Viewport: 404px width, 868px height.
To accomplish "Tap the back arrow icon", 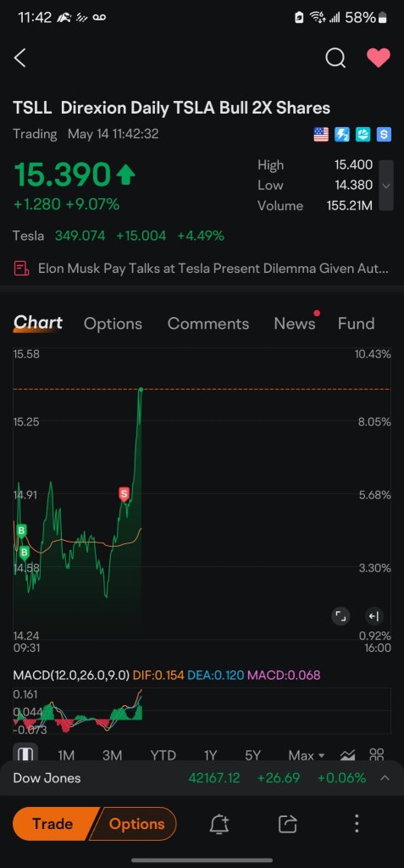I will 20,58.
